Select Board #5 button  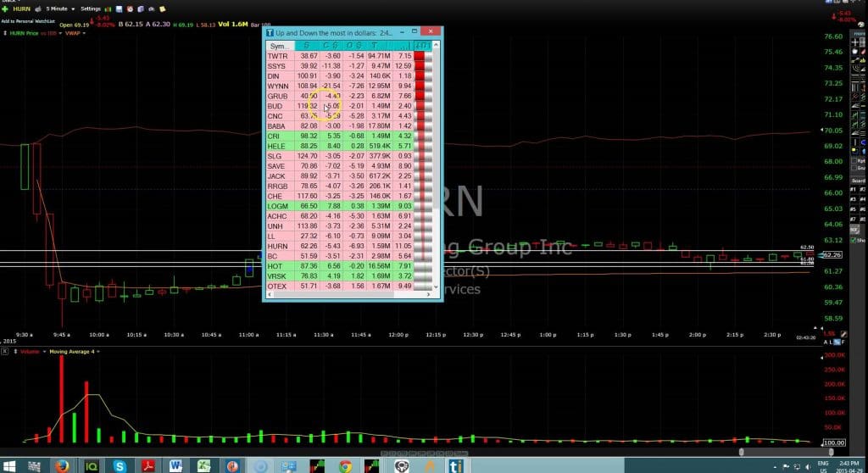coord(854,209)
